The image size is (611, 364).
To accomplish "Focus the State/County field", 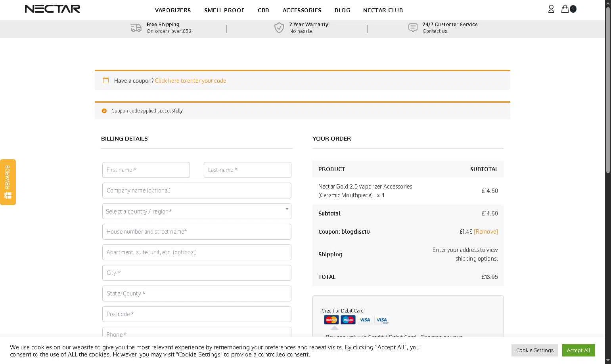I will [x=197, y=293].
